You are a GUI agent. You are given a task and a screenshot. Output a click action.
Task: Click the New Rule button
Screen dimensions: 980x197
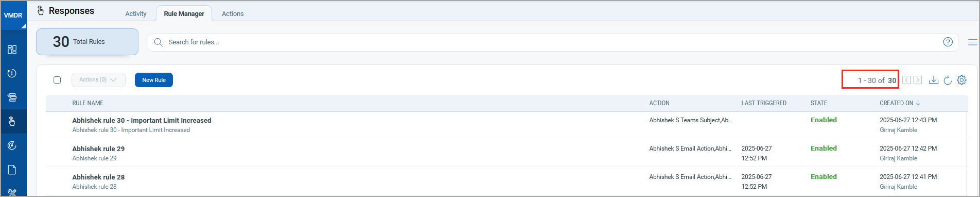point(154,80)
